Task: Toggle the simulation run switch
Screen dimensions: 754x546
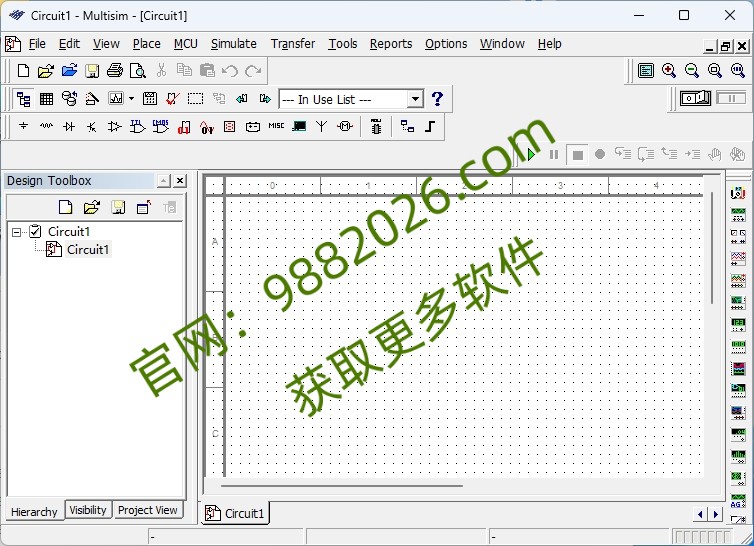Action: 695,98
